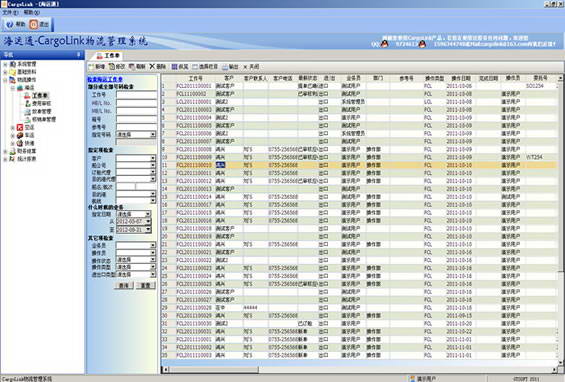Image resolution: width=565 pixels, height=382 pixels.
Task: Expand the 系统管理 tree node
Action: pyautogui.click(x=5, y=65)
